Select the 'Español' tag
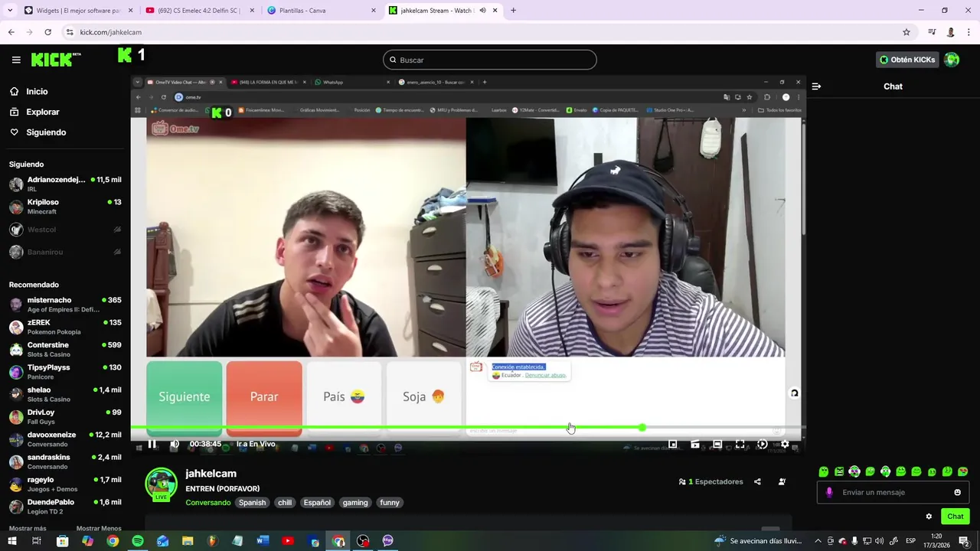The image size is (980, 551). point(317,503)
